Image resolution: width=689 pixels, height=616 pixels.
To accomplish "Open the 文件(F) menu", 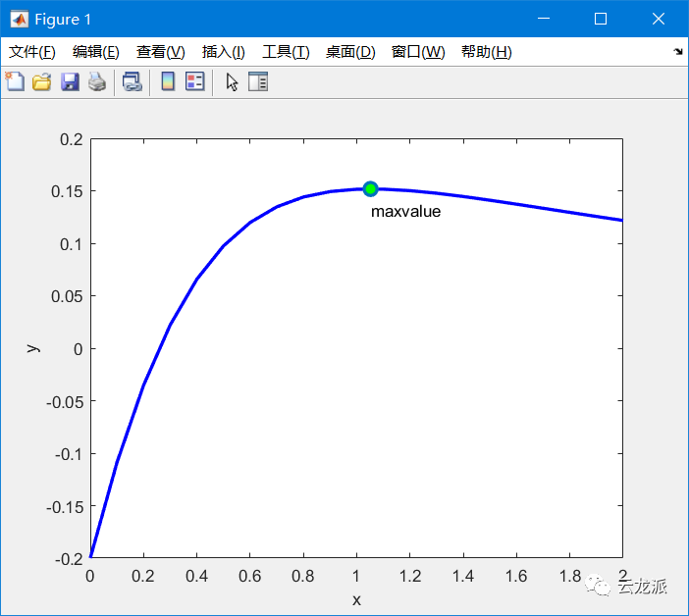I will tap(32, 52).
